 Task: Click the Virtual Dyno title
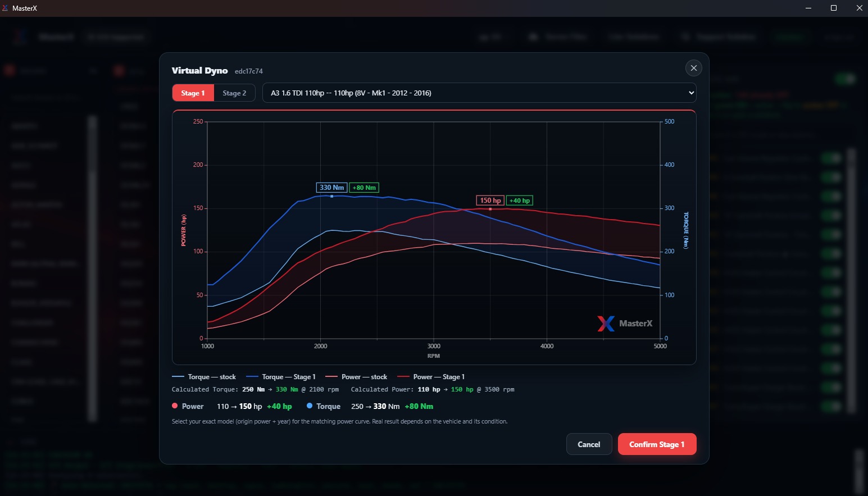[x=199, y=71]
